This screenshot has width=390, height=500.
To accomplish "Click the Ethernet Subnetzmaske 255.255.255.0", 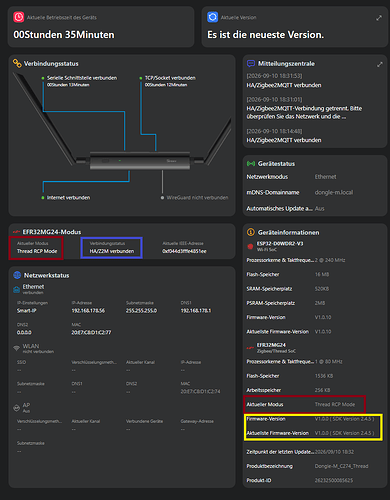I will pyautogui.click(x=141, y=310).
